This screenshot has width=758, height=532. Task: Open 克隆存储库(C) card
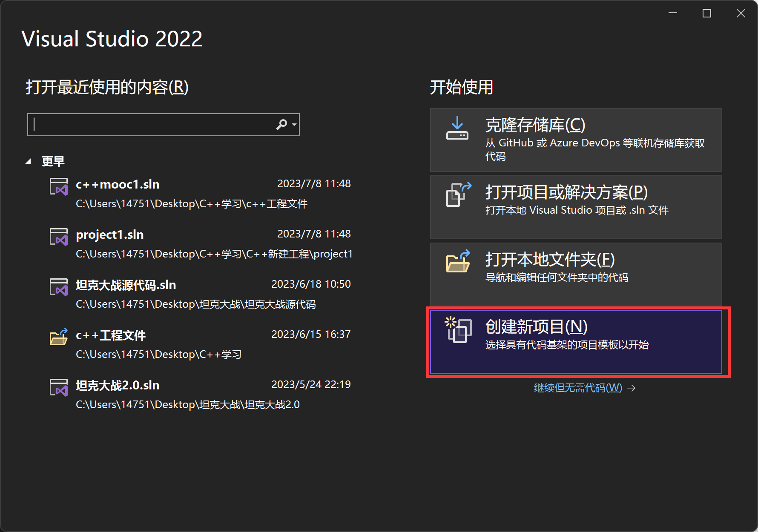576,140
